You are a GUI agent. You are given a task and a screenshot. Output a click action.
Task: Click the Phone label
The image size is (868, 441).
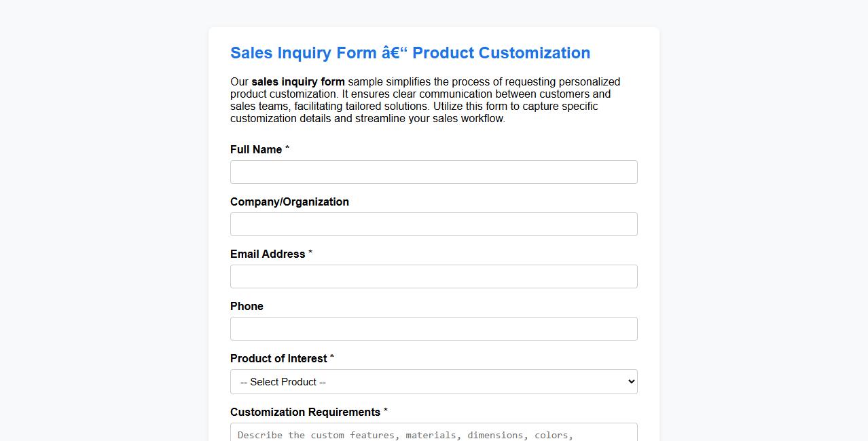pos(247,306)
